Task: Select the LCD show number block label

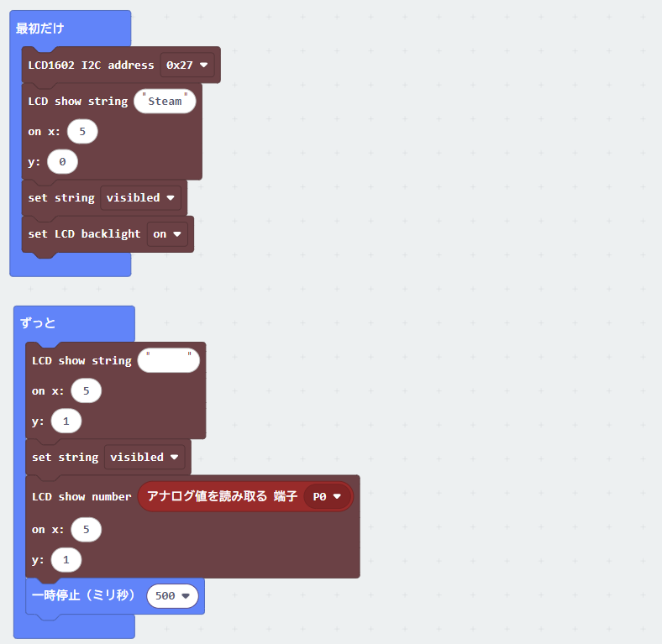Action: 81,497
